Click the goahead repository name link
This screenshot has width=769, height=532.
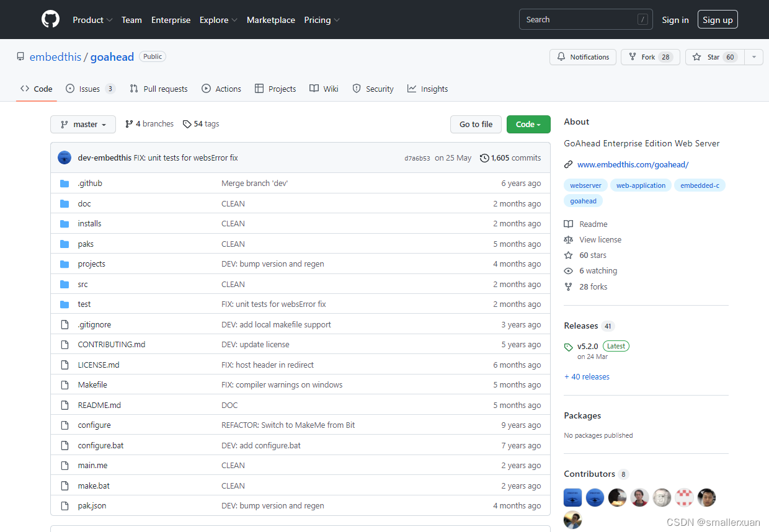click(x=112, y=57)
